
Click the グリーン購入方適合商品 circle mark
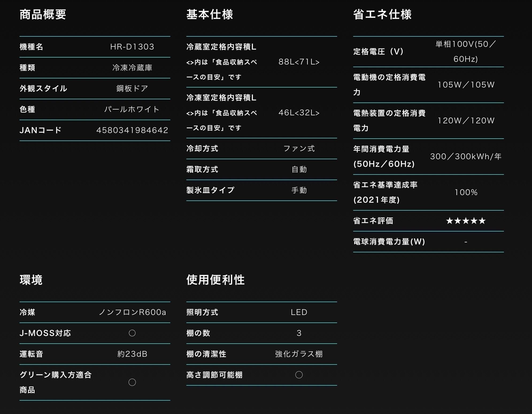click(132, 382)
